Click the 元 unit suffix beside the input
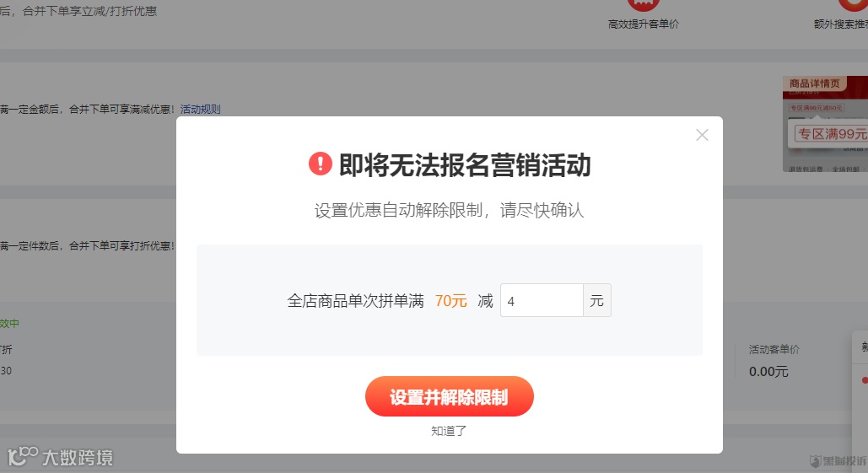 (596, 300)
